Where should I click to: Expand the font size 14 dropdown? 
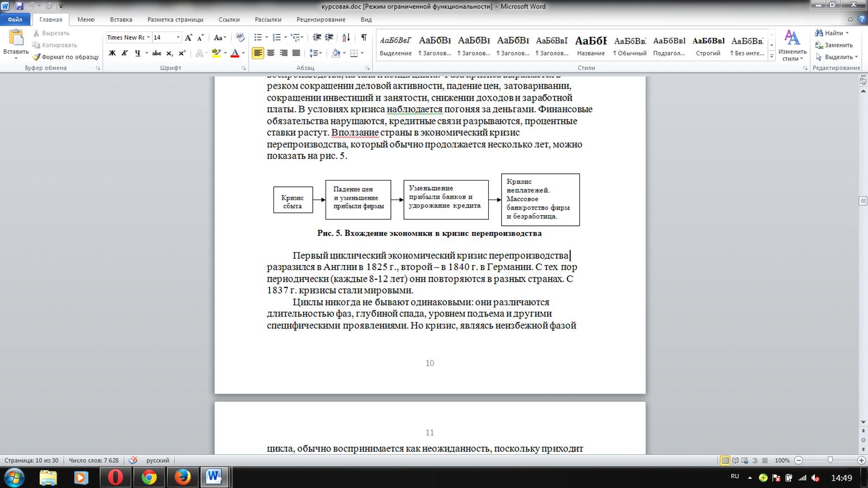coord(178,37)
